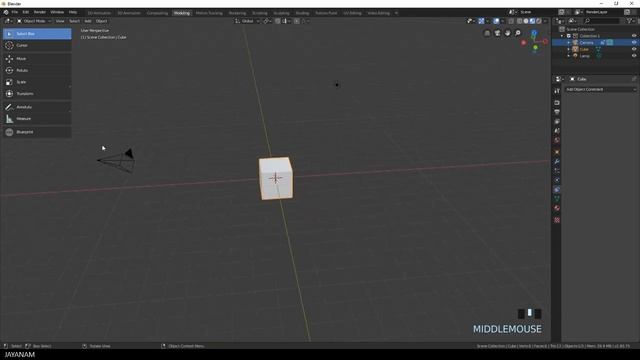This screenshot has height=360, width=640.
Task: Activate the Transform tool
Action: (37, 94)
